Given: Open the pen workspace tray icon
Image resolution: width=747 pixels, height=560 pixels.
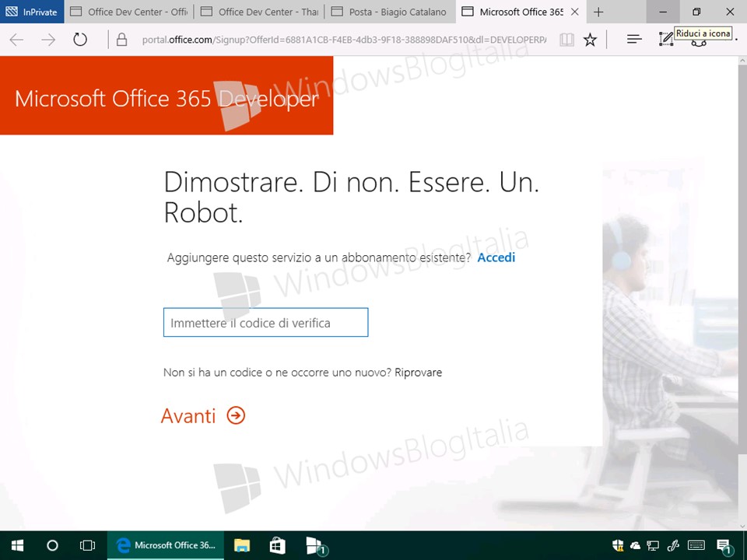Looking at the screenshot, I should [x=673, y=546].
